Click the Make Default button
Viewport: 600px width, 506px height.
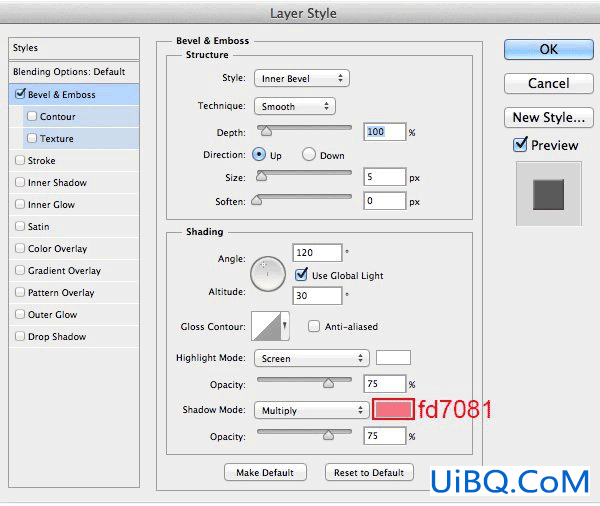point(265,472)
